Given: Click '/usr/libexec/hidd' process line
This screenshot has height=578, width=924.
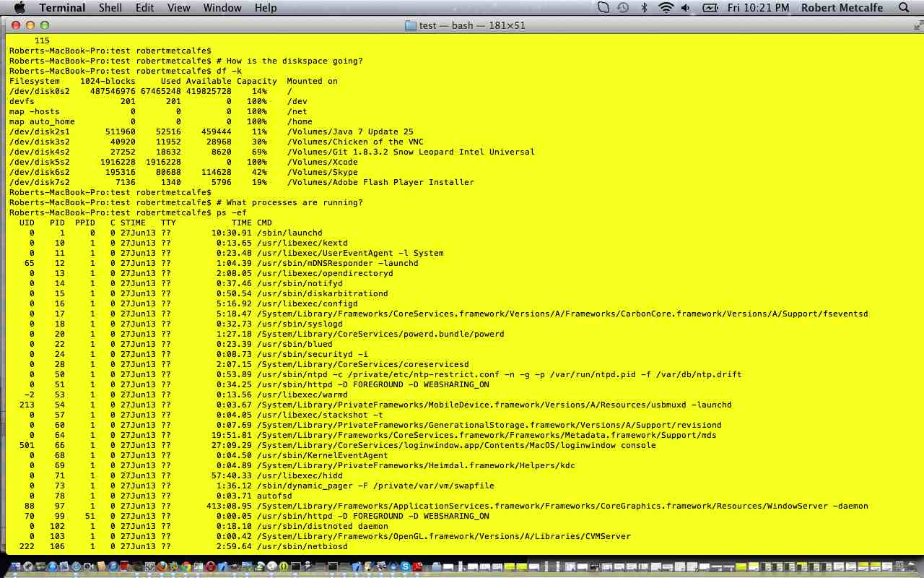Looking at the screenshot, I should pos(299,475).
